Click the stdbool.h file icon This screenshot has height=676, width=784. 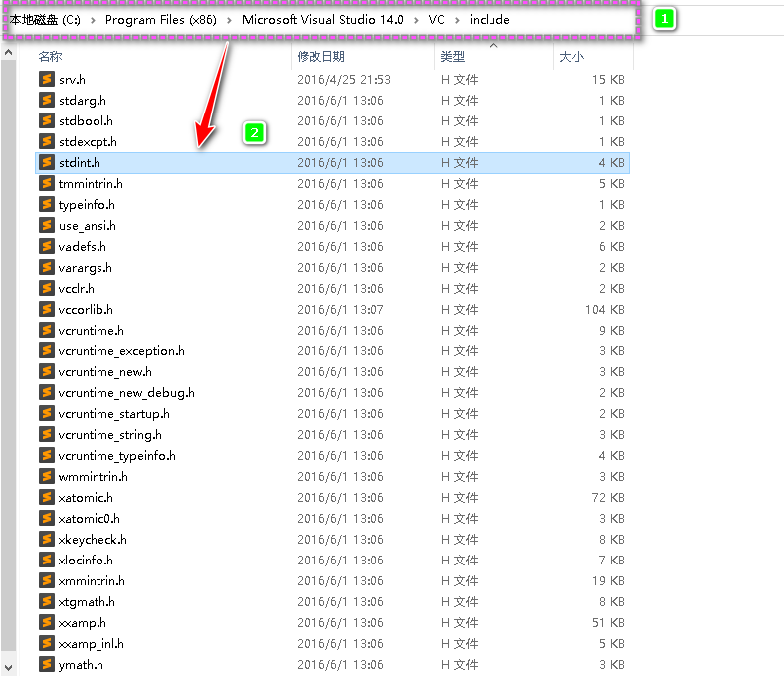click(x=47, y=121)
